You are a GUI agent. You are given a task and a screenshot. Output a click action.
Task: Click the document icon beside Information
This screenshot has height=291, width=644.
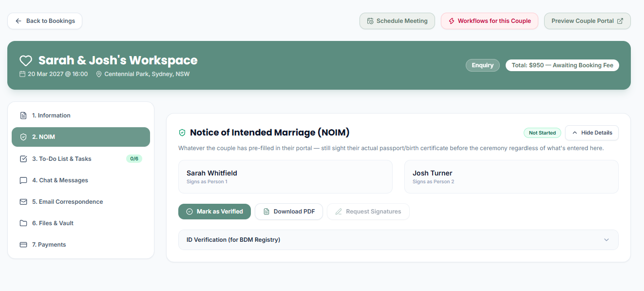[x=23, y=116]
